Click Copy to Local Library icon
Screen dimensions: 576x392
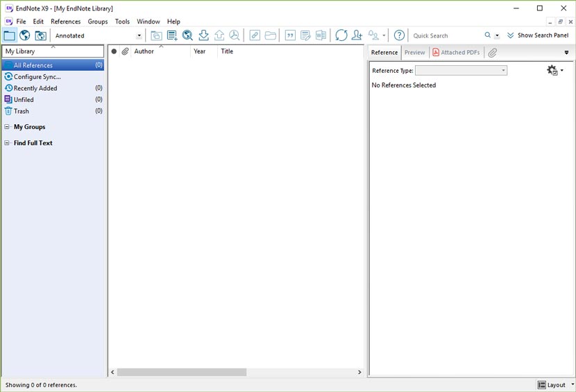[x=156, y=35]
